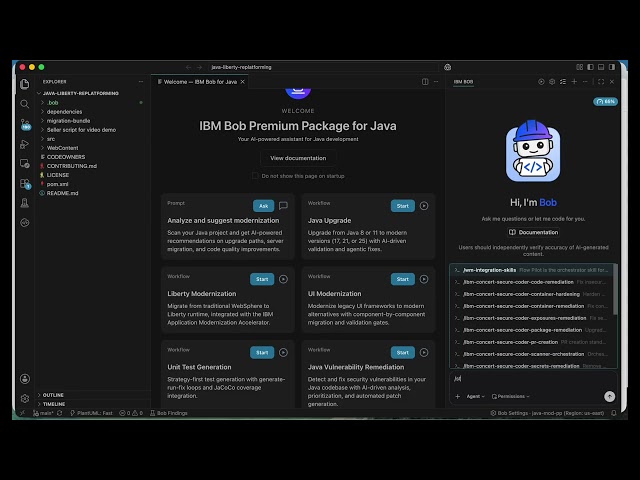Open Extensions view in activity bar
This screenshot has width=640, height=480.
25,184
